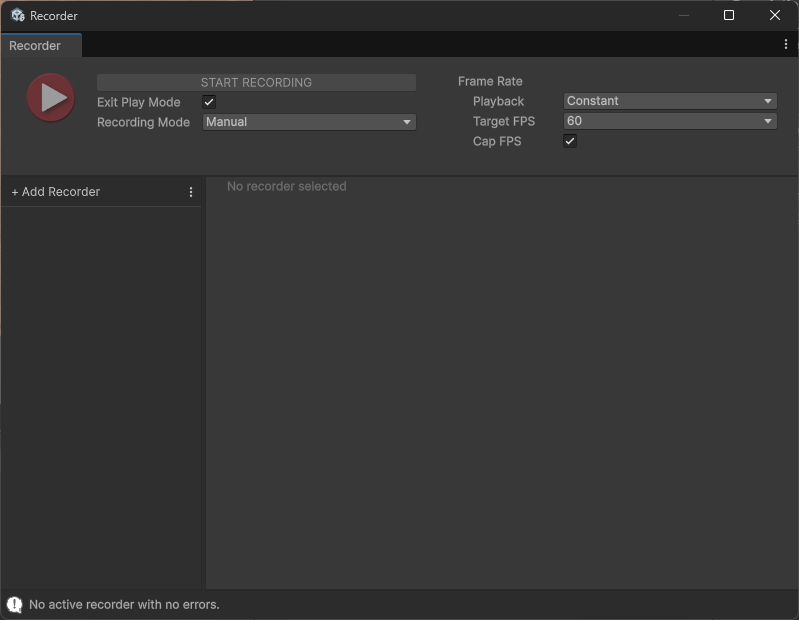Select the Recorder tab
The height and width of the screenshot is (620, 799).
36,46
